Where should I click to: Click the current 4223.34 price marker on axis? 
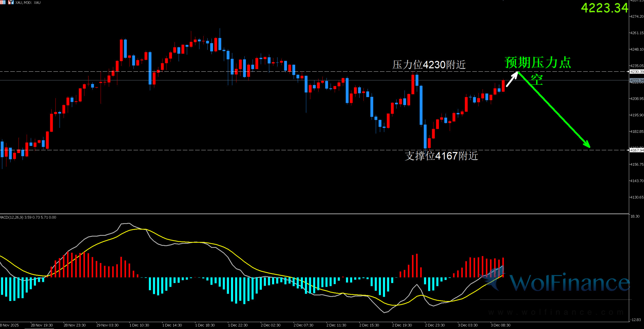coord(637,81)
